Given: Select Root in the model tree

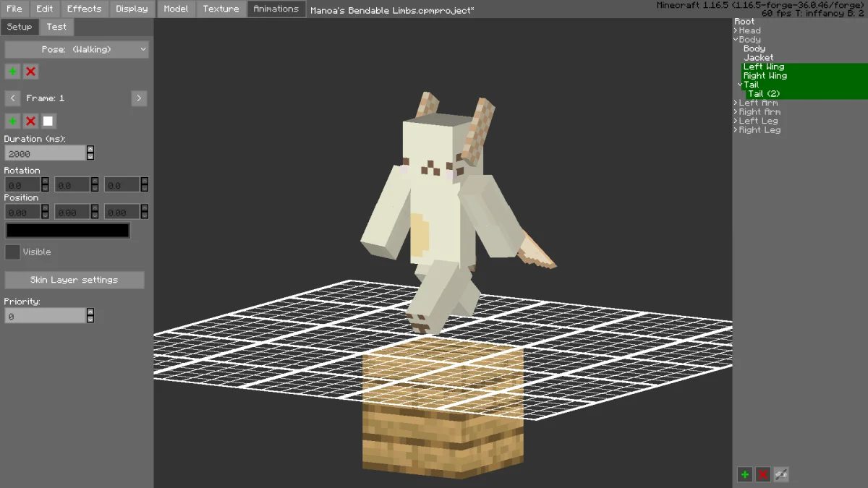Looking at the screenshot, I should click(x=744, y=22).
